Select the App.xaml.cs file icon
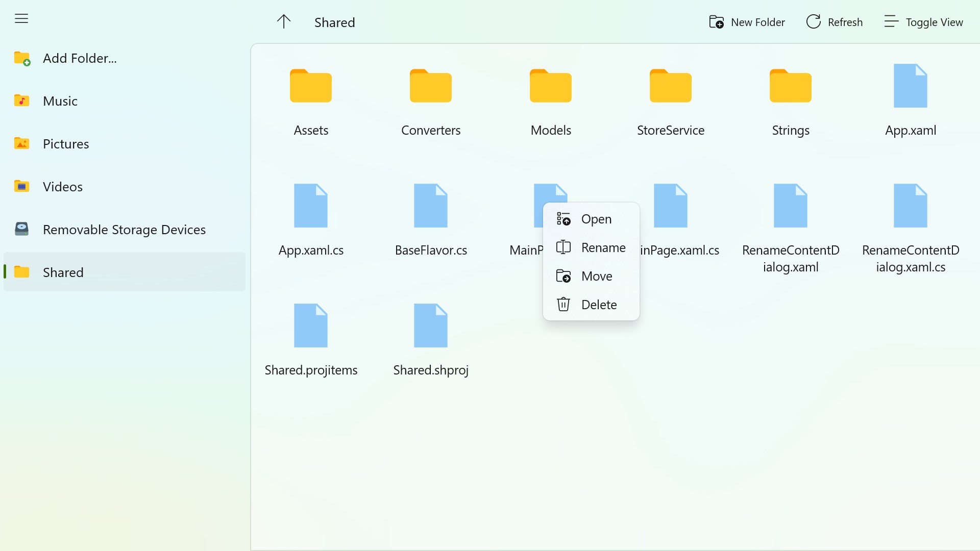Screen dimensions: 980x551 [x=311, y=206]
